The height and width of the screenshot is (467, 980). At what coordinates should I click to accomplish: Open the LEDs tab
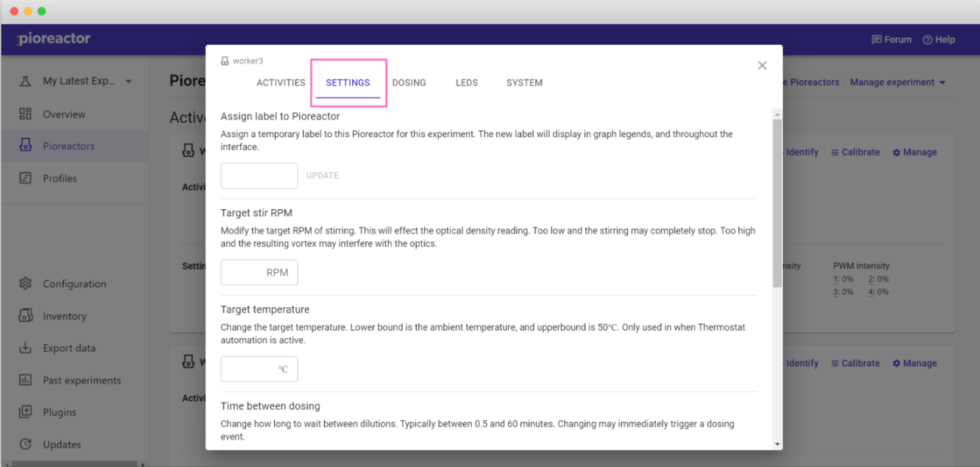click(x=467, y=83)
